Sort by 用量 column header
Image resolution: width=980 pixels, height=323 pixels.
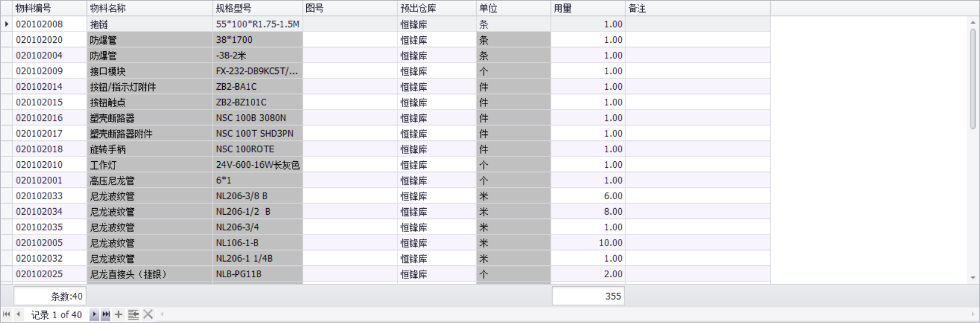(587, 8)
